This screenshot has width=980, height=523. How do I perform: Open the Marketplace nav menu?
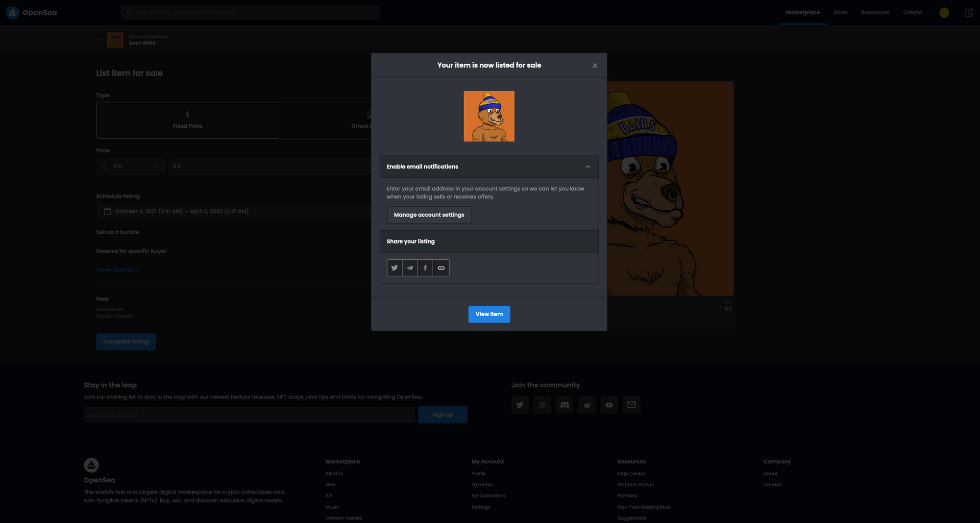pos(802,13)
